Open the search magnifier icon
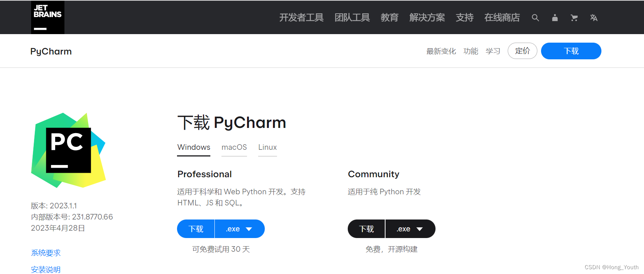 coord(535,17)
